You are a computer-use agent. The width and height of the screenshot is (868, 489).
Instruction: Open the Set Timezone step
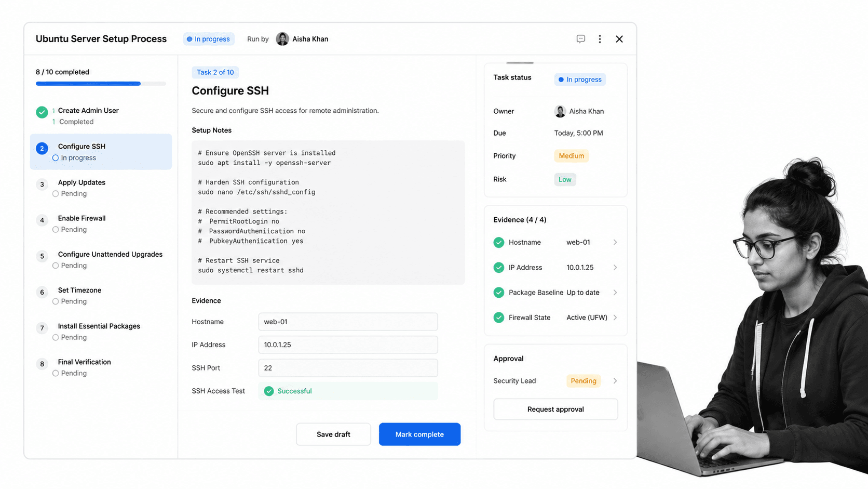[101, 295]
